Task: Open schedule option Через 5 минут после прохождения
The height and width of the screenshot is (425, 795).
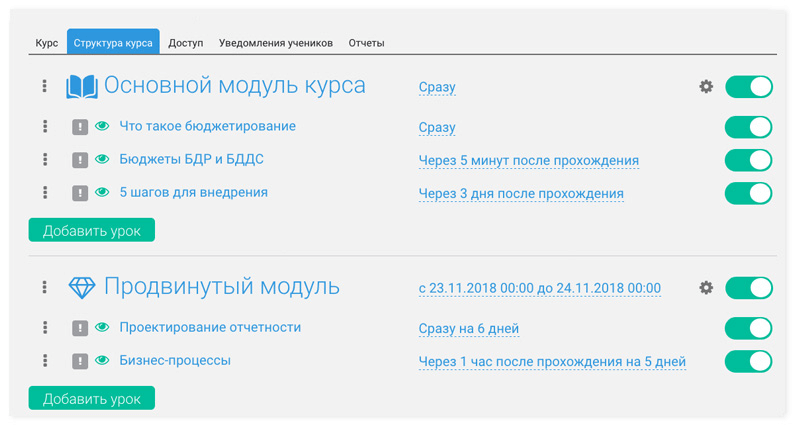Action: [x=528, y=161]
